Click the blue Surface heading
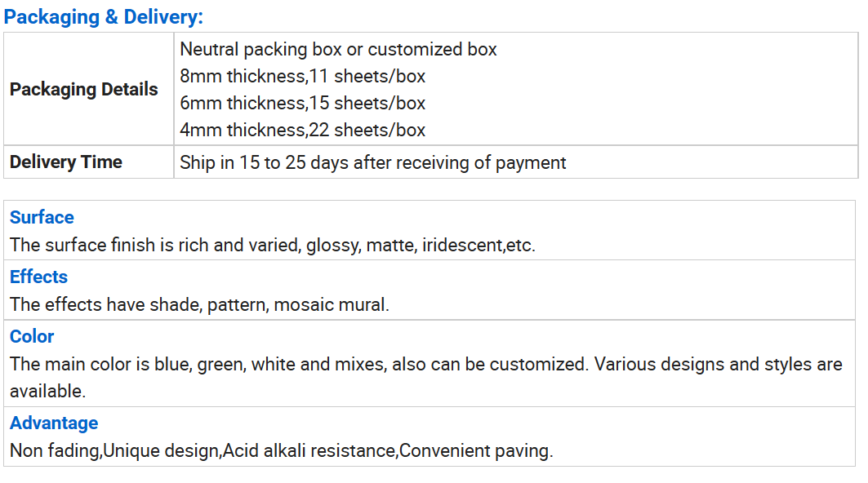This screenshot has width=868, height=483. 42,218
